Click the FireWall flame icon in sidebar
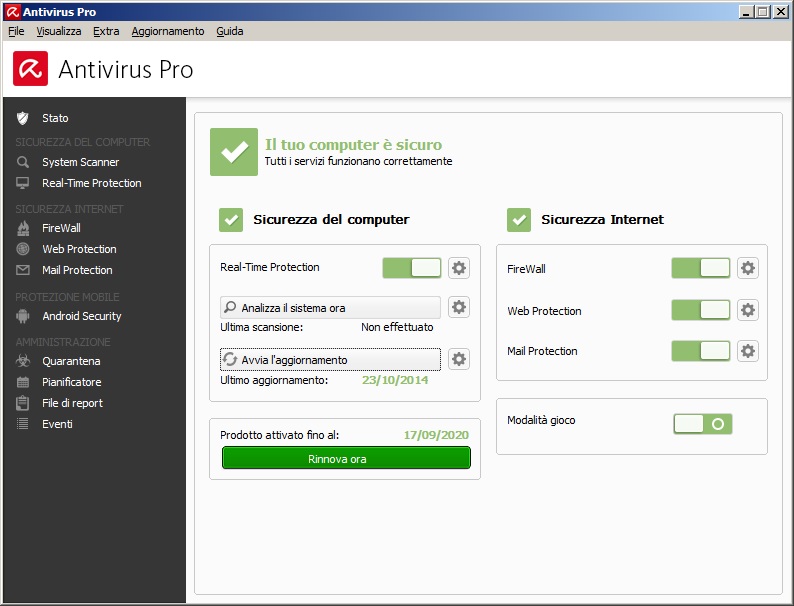Screen dimensions: 794x606 [x=23, y=228]
